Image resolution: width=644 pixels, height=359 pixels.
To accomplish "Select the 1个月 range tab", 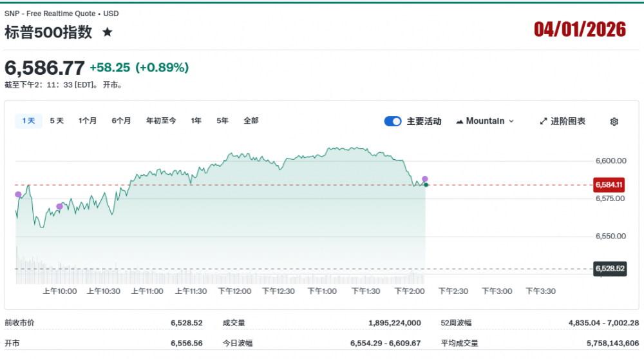I will 88,121.
